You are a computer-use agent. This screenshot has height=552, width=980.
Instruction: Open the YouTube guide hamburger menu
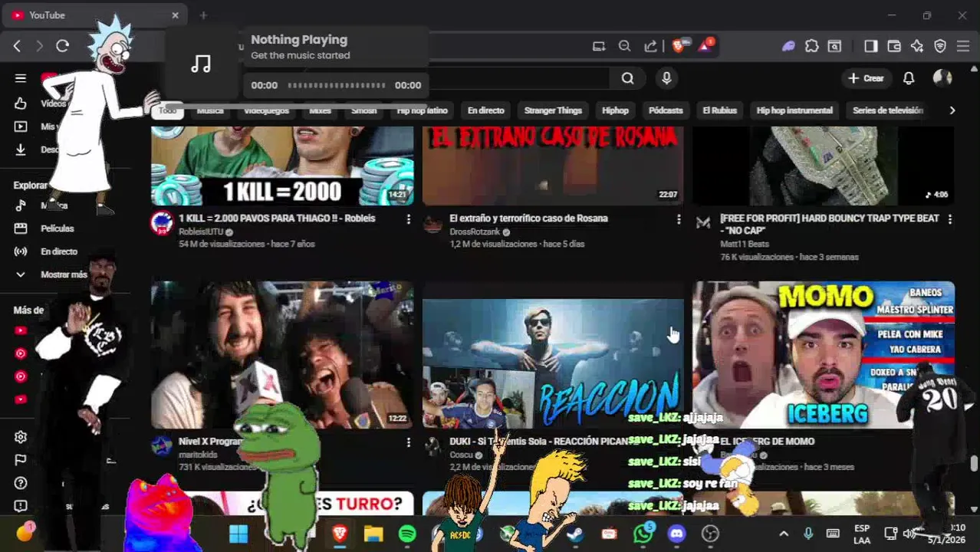(x=21, y=78)
